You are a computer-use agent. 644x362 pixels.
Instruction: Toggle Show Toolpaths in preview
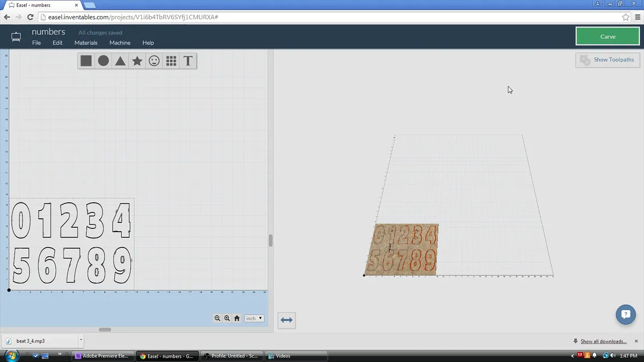(x=608, y=60)
